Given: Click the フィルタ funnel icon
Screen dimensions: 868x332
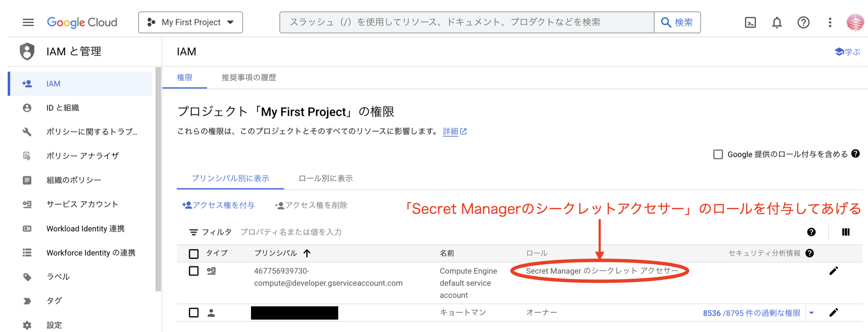Looking at the screenshot, I should pyautogui.click(x=195, y=231).
